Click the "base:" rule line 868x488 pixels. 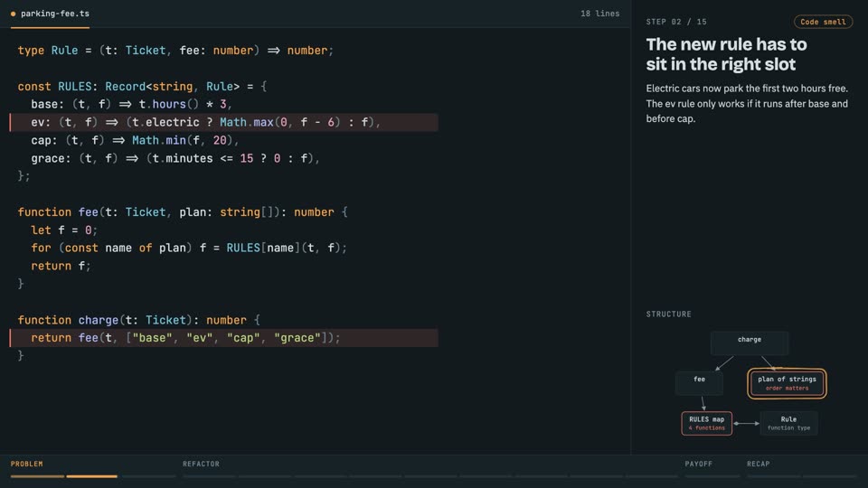131,104
